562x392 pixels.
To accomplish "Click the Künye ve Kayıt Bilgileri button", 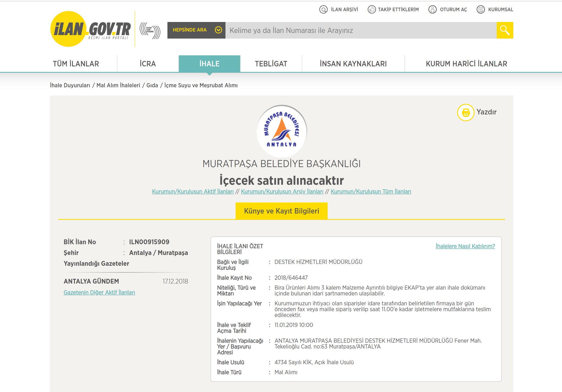I will pyautogui.click(x=281, y=211).
